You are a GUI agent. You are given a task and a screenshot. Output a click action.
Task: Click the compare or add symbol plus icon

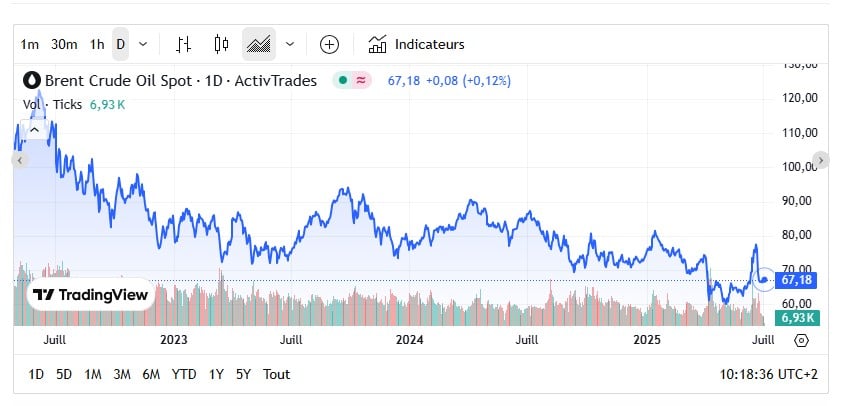point(329,44)
